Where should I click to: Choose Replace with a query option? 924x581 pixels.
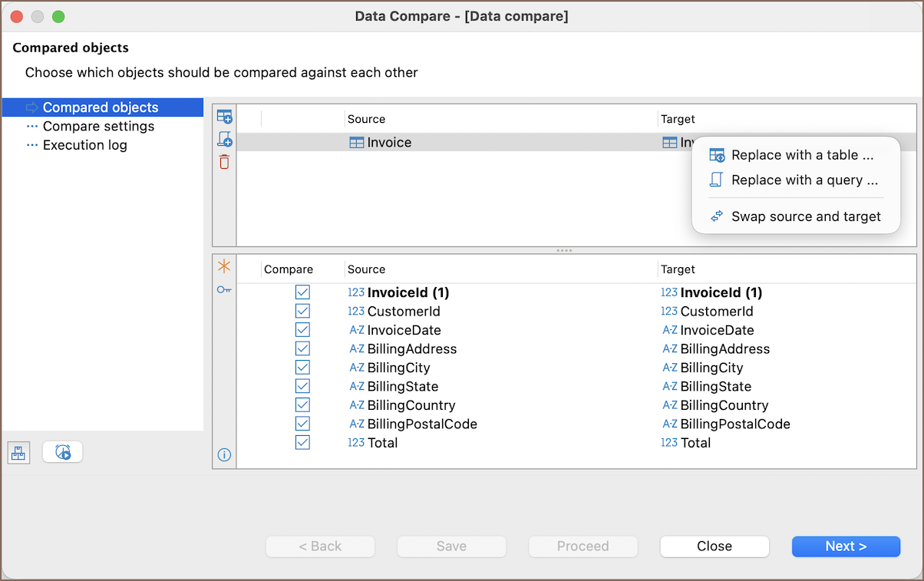[x=804, y=180]
